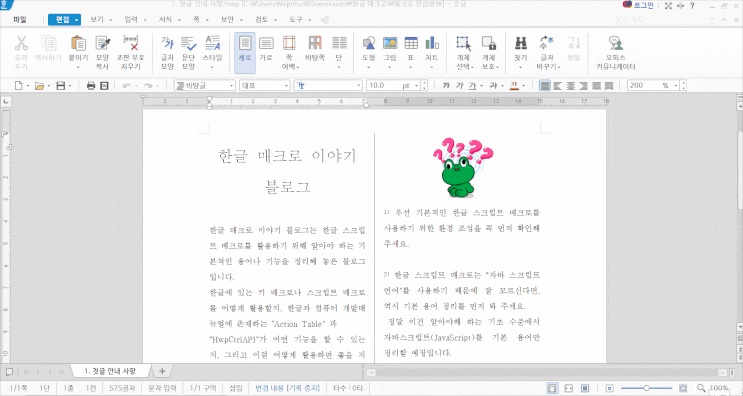Toggle underline 가 formatting
This screenshot has width=743, height=396.
(x=472, y=86)
